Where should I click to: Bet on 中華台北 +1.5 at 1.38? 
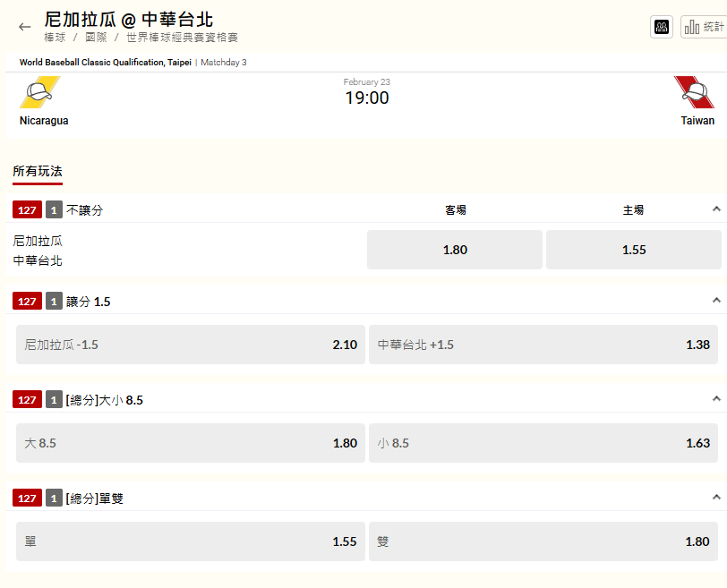point(543,345)
